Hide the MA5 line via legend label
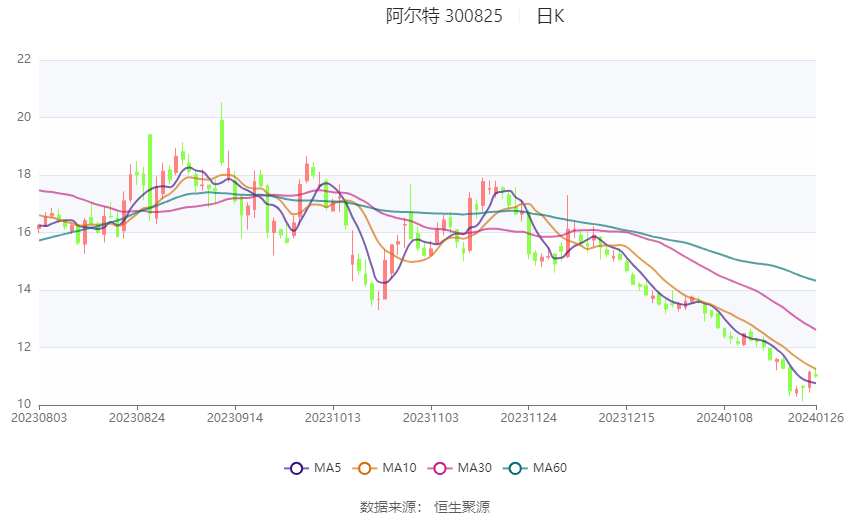Image resolution: width=850 pixels, height=517 pixels. (327, 468)
